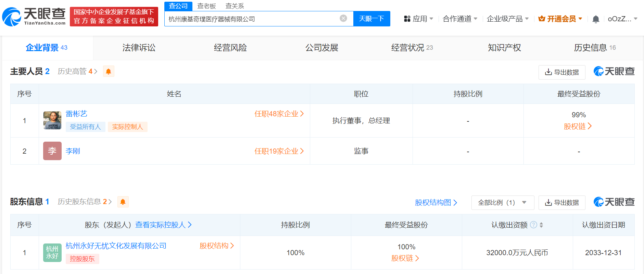Open the 全部比例 (1) filter dropdown
The image size is (644, 274).
502,203
